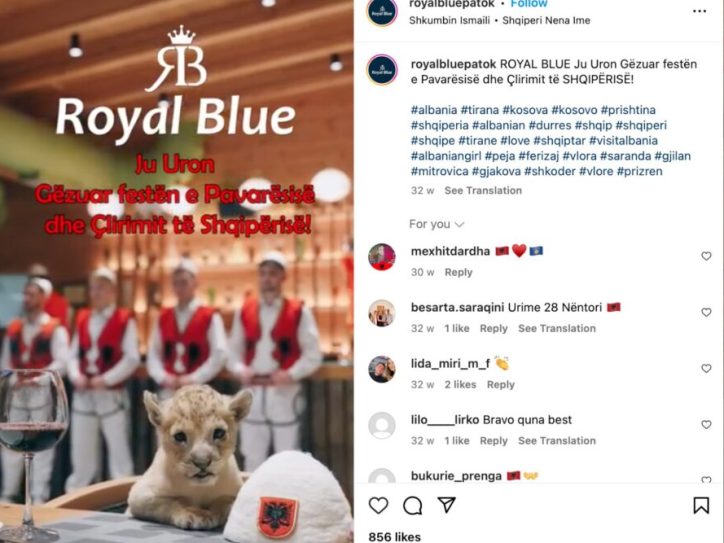This screenshot has width=724, height=543.
Task: Share post via paper plane icon
Action: pos(446,505)
